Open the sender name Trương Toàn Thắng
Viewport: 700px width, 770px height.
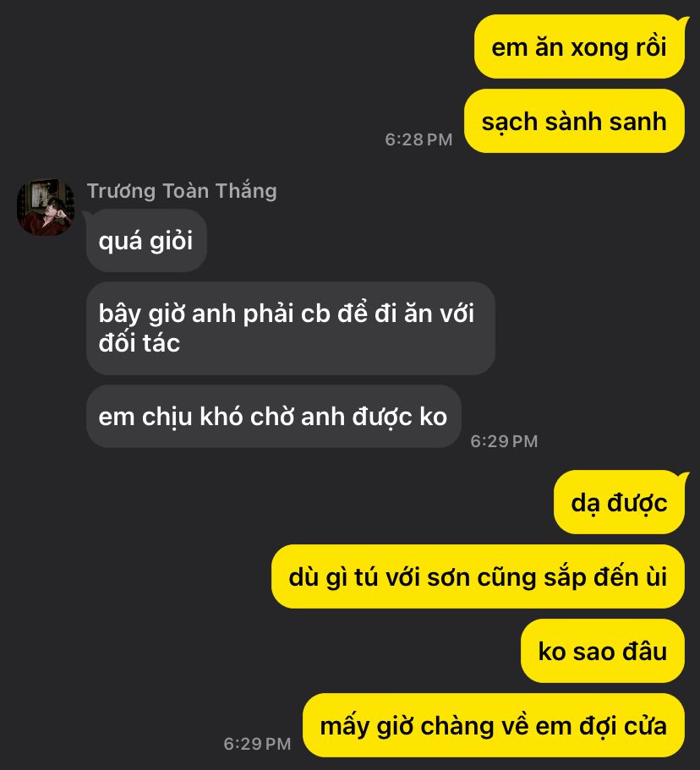(x=182, y=191)
